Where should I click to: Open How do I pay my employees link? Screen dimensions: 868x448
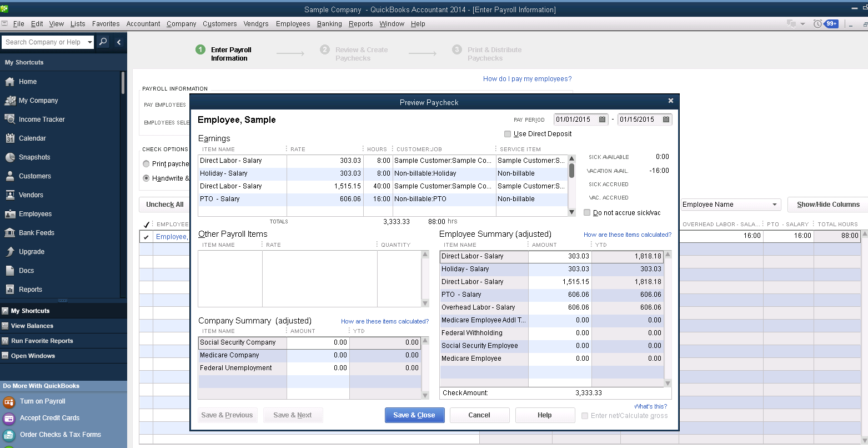[527, 79]
